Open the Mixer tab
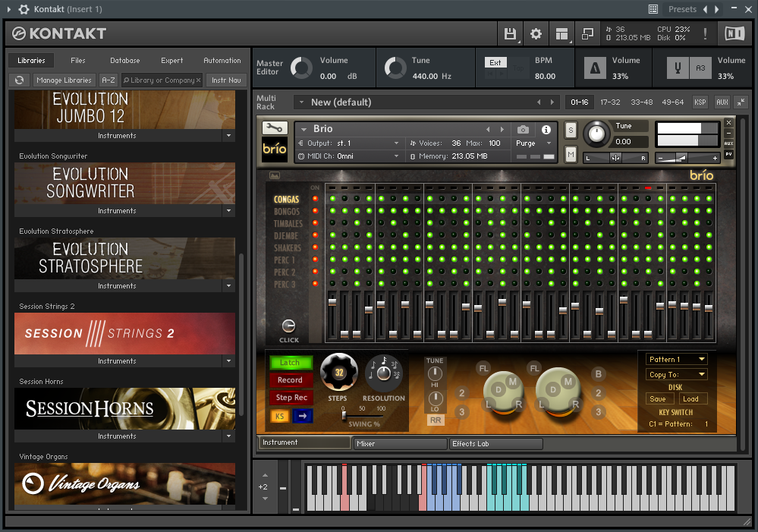This screenshot has height=532, width=758. coord(401,443)
